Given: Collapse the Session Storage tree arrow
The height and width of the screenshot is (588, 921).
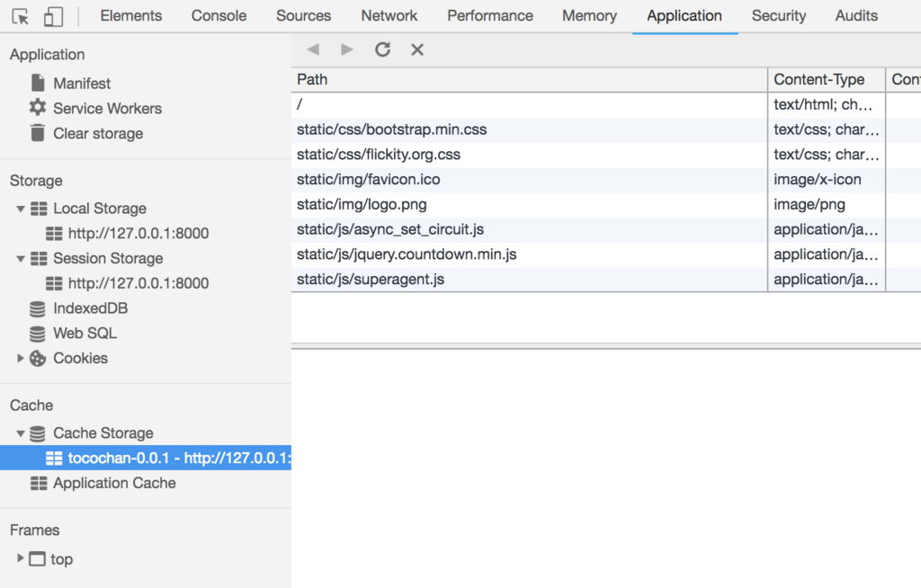Looking at the screenshot, I should [20, 258].
